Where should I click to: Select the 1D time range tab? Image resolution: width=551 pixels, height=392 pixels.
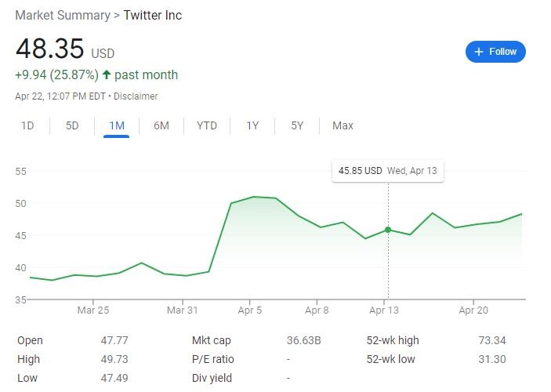pyautogui.click(x=27, y=125)
